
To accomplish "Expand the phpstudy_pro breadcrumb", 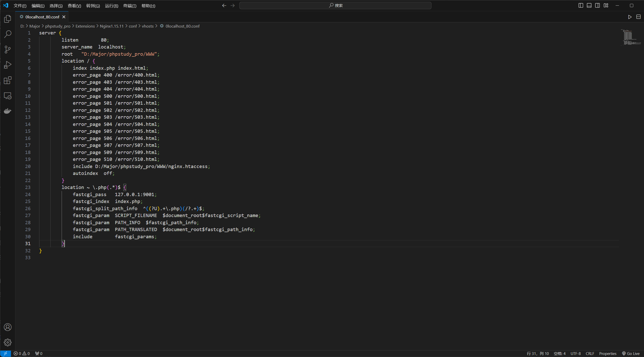I will tap(58, 26).
